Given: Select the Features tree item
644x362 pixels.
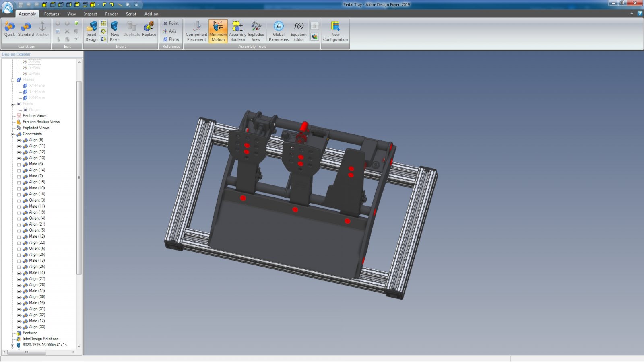Looking at the screenshot, I should pos(30,333).
